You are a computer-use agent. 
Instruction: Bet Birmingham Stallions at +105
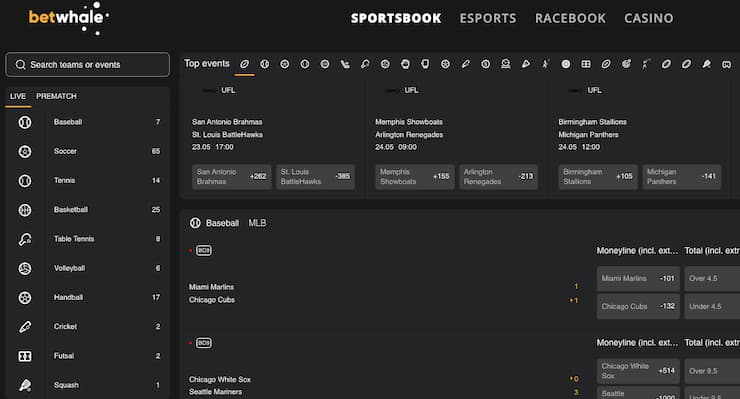click(598, 177)
